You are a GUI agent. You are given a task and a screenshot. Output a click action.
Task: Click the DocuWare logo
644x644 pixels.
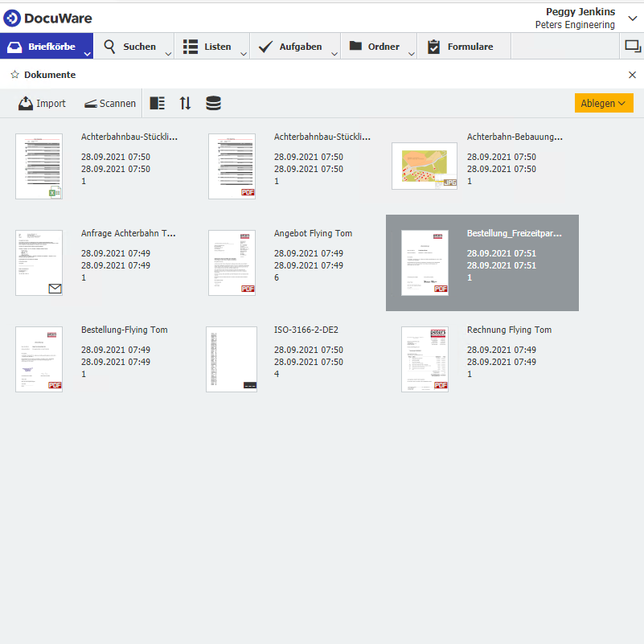pos(47,18)
